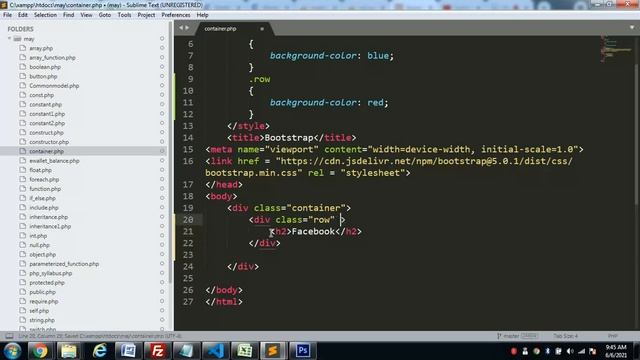
Task: Open the Project menu
Action: click(146, 15)
